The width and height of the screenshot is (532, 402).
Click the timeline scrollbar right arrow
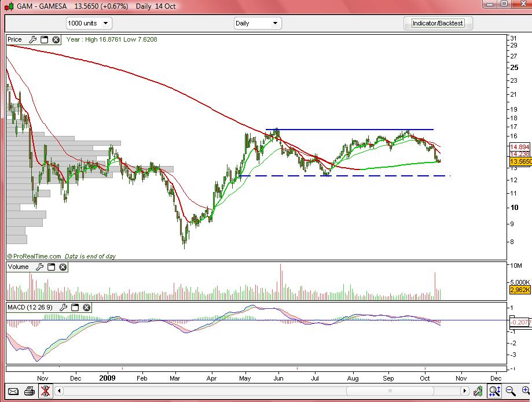464,391
